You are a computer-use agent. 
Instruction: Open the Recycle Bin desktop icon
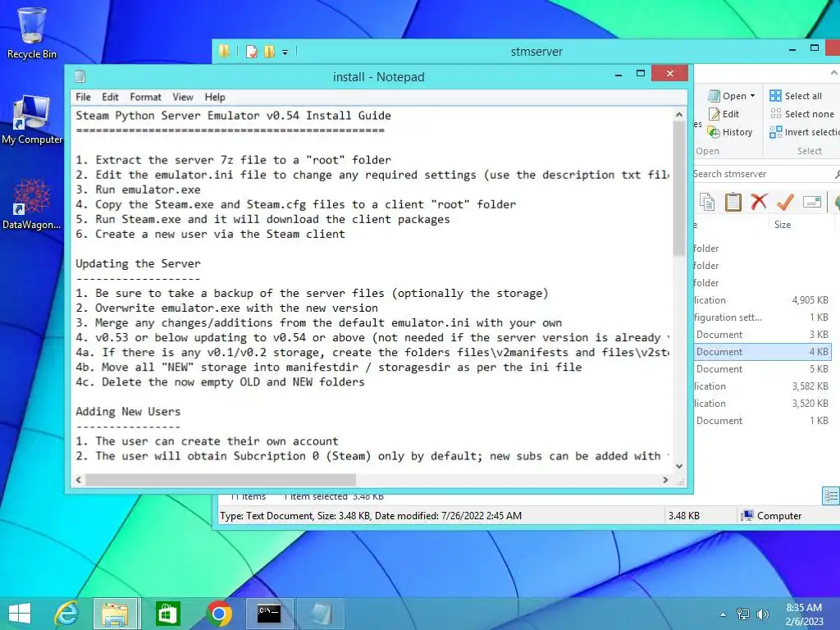[x=32, y=33]
